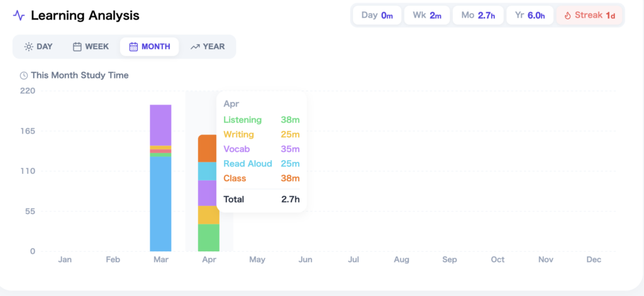Click the trend arrow icon on YEAR
This screenshot has height=296, width=644.
[195, 47]
